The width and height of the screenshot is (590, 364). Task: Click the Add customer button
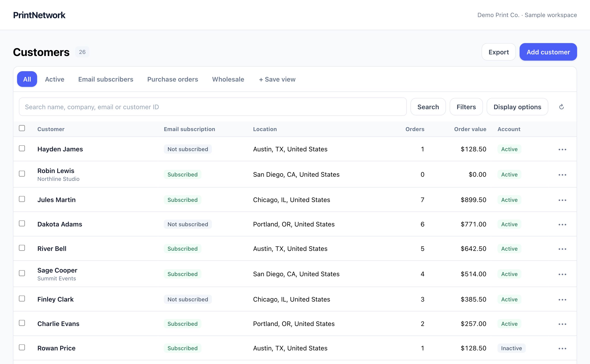pyautogui.click(x=548, y=52)
